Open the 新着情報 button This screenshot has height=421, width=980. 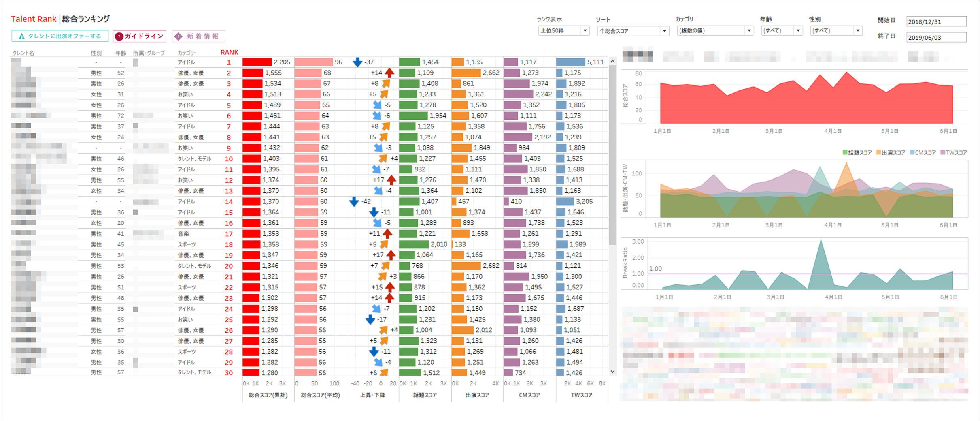pos(198,36)
